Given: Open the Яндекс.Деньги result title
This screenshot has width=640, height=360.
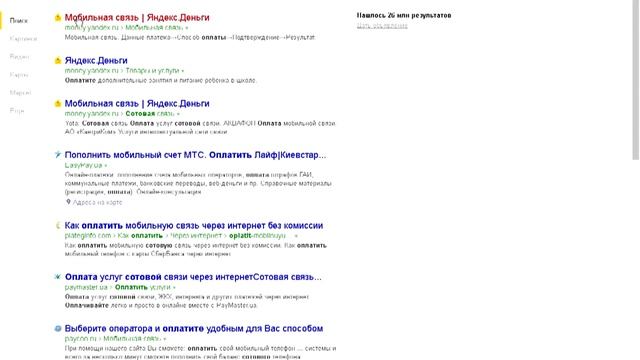Looking at the screenshot, I should [96, 60].
